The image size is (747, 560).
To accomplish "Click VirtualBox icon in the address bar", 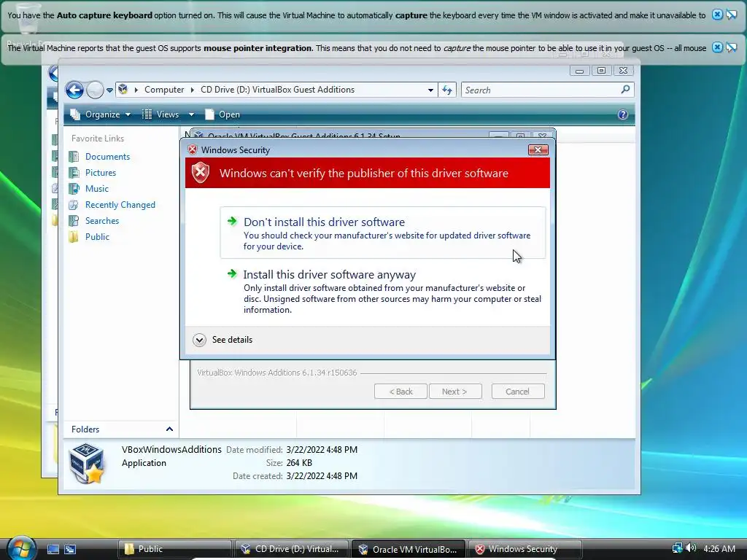I will click(123, 90).
